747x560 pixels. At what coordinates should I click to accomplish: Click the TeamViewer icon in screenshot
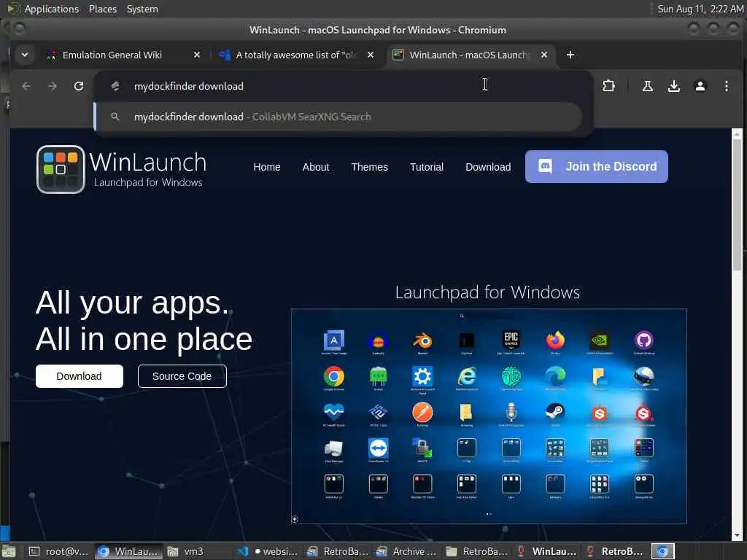[379, 448]
